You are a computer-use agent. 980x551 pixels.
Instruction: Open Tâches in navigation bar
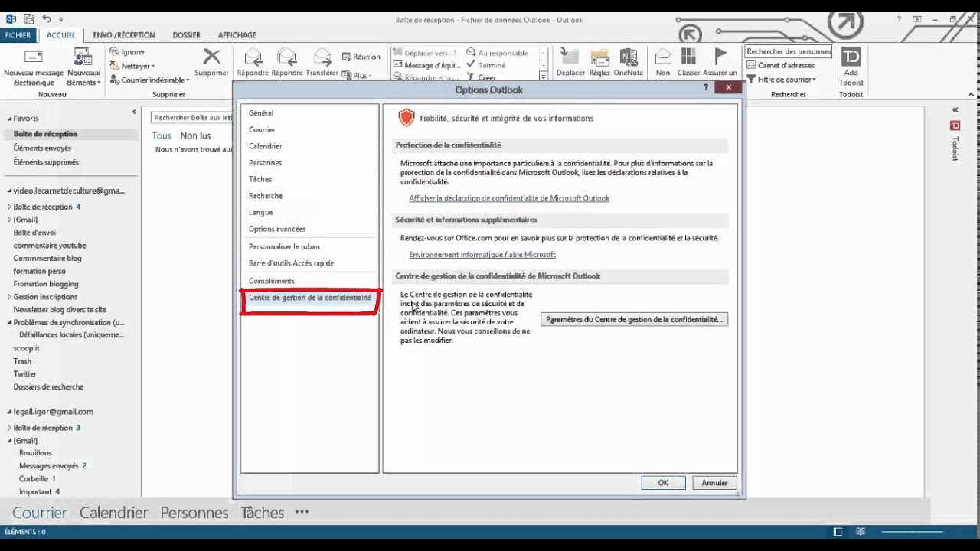click(x=262, y=513)
